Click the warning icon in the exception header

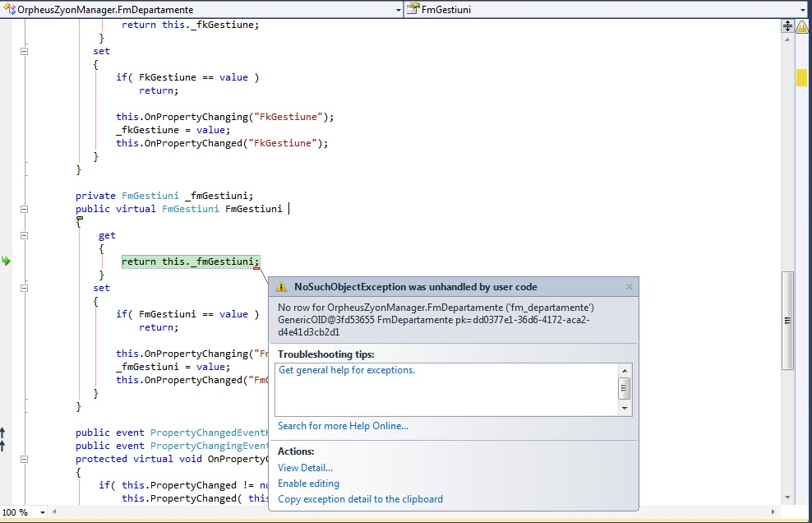[x=281, y=287]
